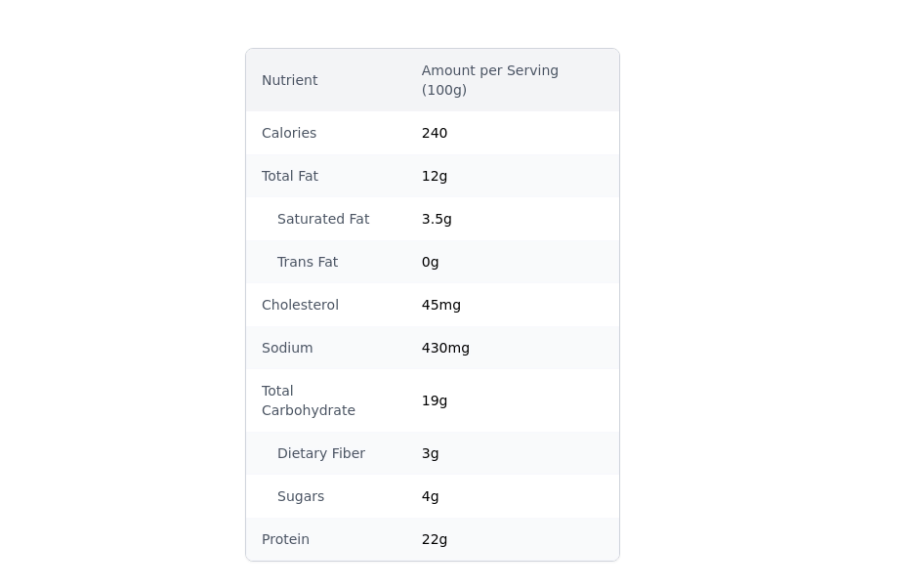Viewport: 918px width, 588px height.
Task: Select the Total Fat label
Action: pyautogui.click(x=290, y=176)
